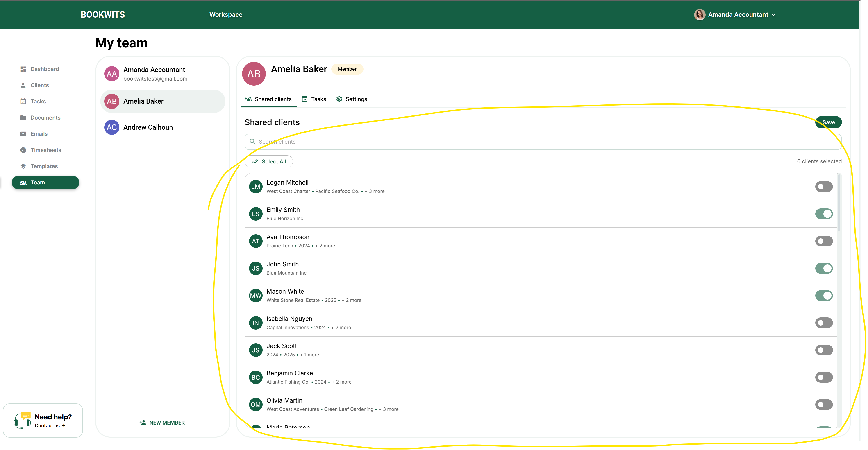
Task: Click the Templates layers icon
Action: [23, 166]
